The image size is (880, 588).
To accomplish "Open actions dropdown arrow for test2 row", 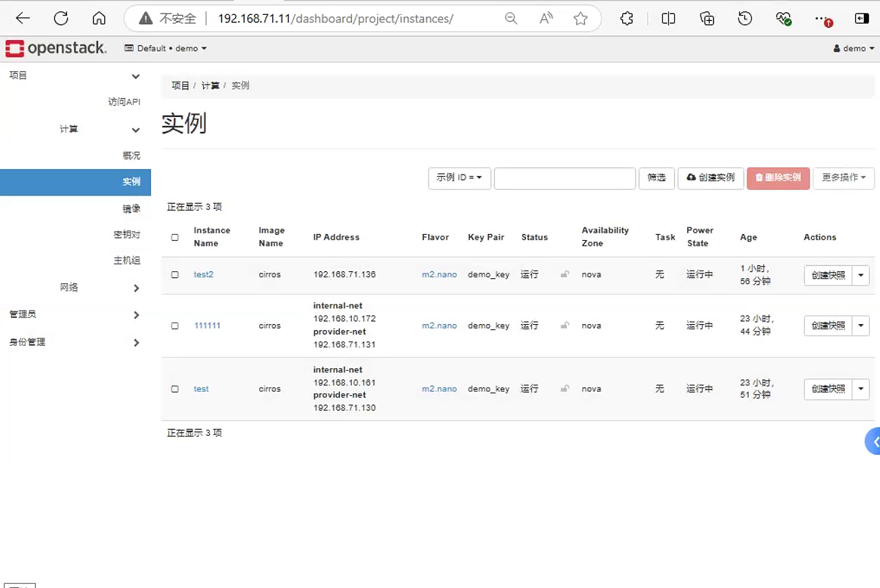I will 861,275.
